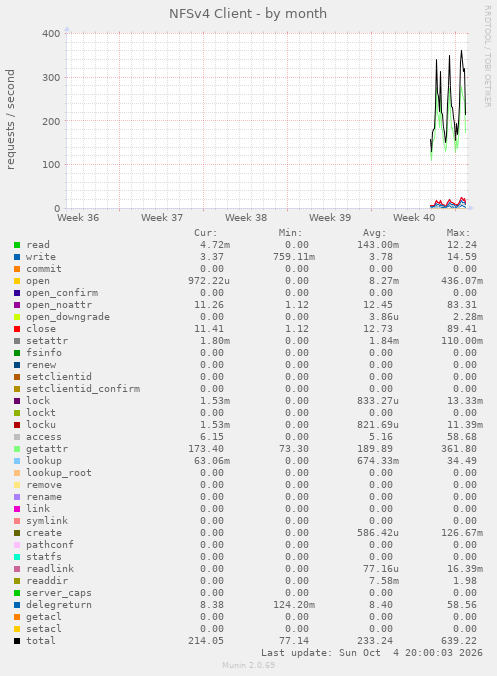Screen dimensions: 497x676
Task: Click the Week 40 axis label
Action: [x=414, y=218]
